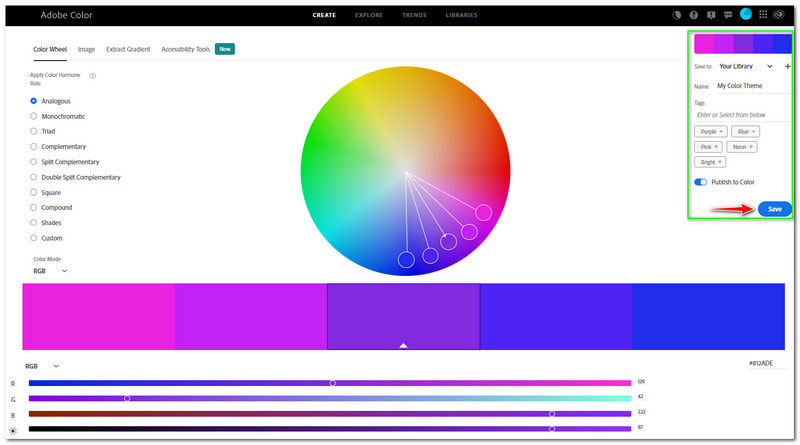Add the Blue tag
Image resolution: width=800 pixels, height=445 pixels.
(745, 132)
